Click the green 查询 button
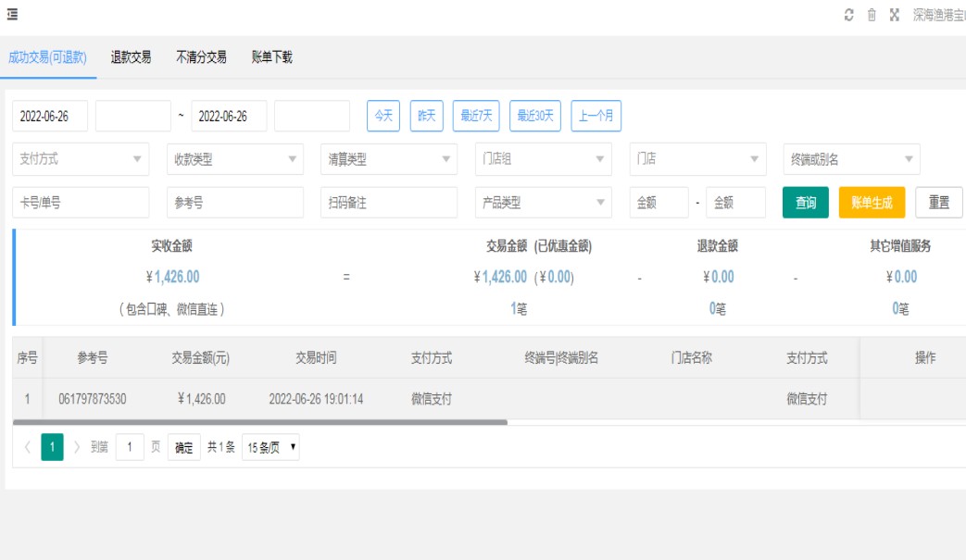Screen dimensions: 966x560 click(805, 203)
